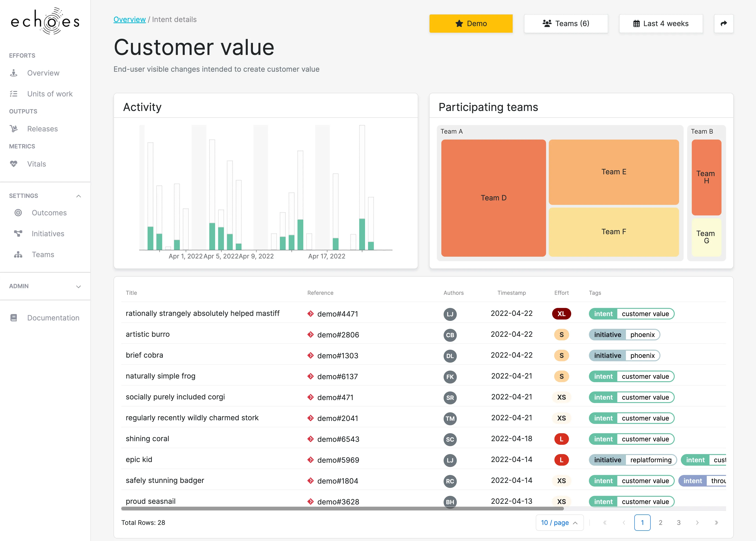
Task: Go to Releases in sidebar
Action: click(x=42, y=129)
